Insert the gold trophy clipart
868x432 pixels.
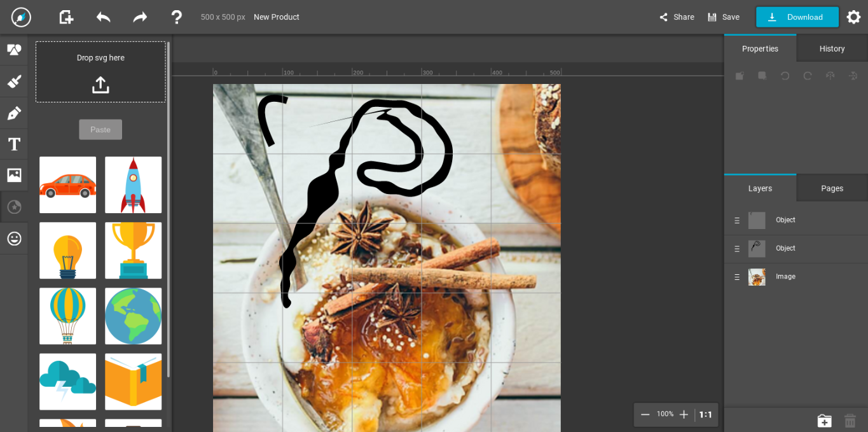[133, 251]
